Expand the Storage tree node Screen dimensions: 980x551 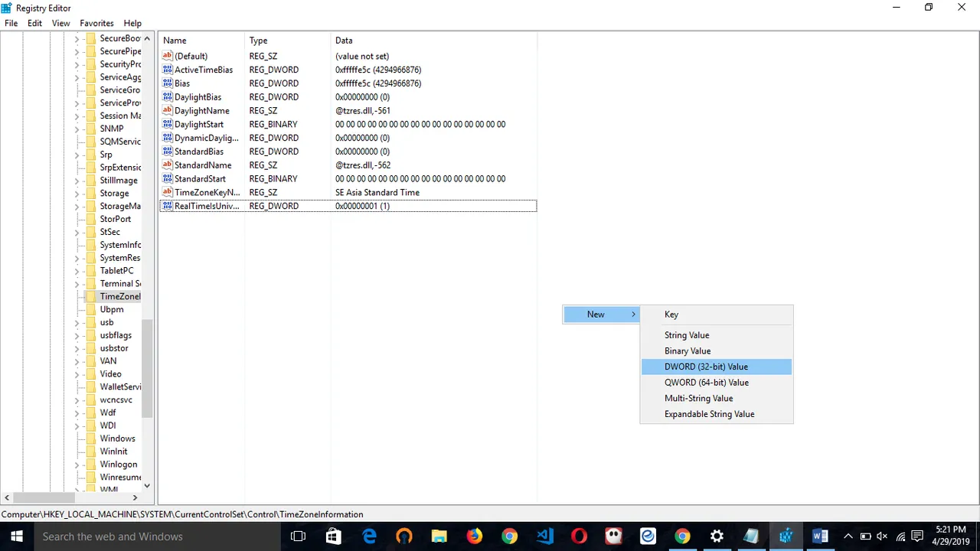tap(77, 194)
